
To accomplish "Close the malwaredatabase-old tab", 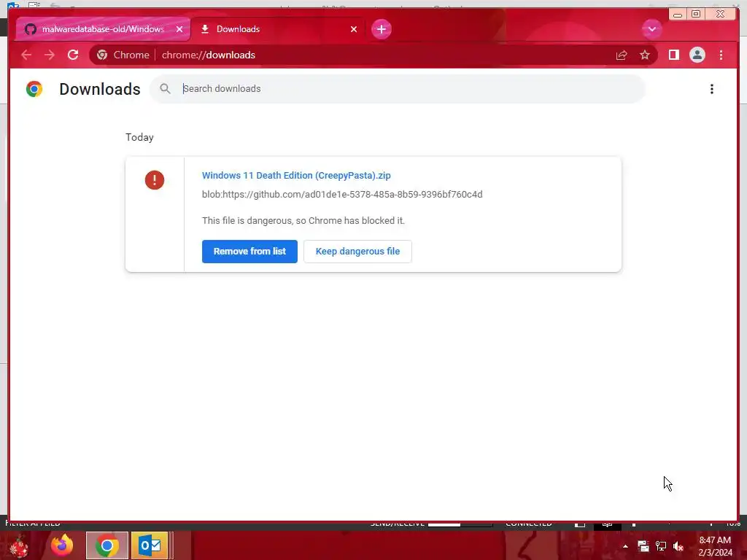I will [179, 29].
